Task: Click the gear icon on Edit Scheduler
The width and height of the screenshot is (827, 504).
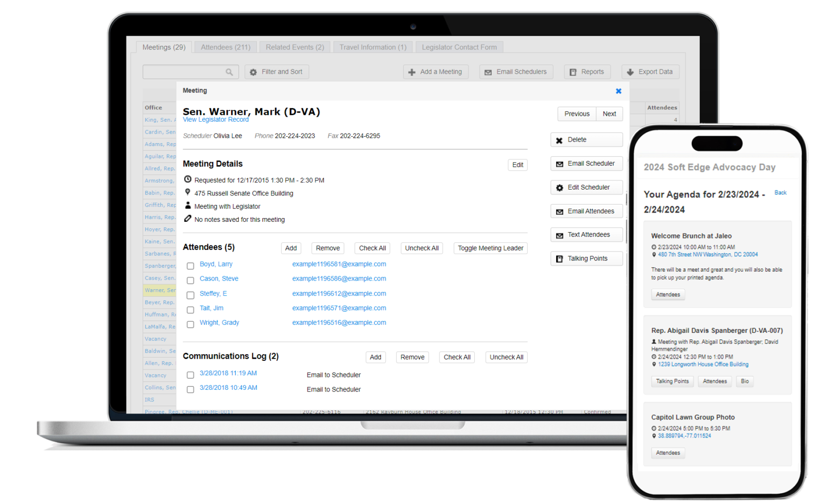Action: [x=559, y=187]
